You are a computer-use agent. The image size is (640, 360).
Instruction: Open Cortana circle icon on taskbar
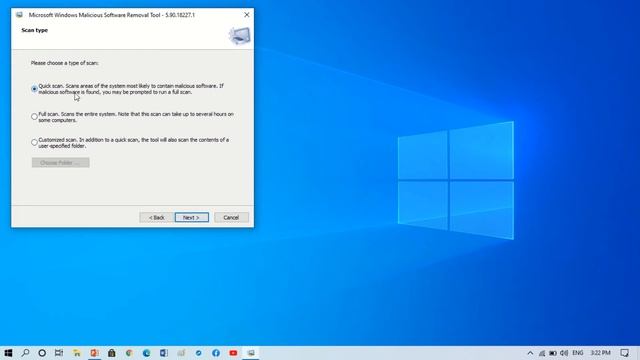tap(42, 353)
